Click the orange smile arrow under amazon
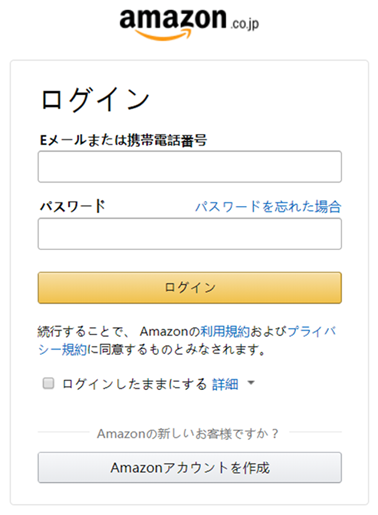The image size is (378, 515). click(163, 34)
